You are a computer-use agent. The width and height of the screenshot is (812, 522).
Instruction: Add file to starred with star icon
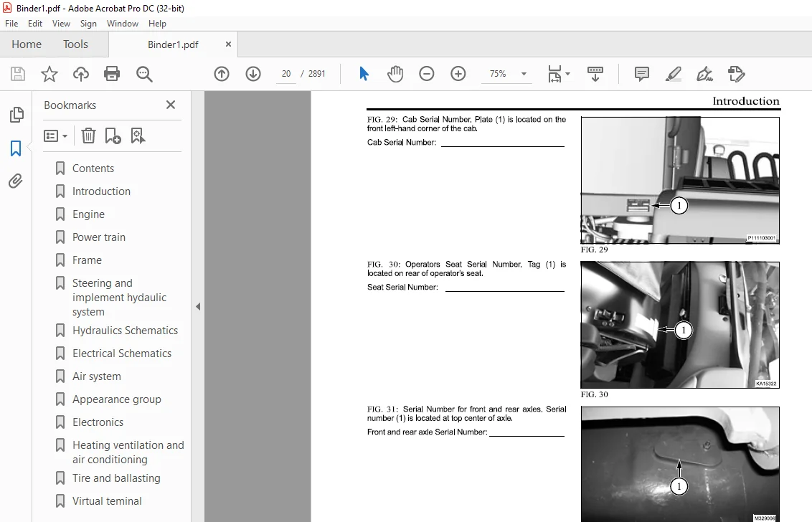pyautogui.click(x=49, y=74)
